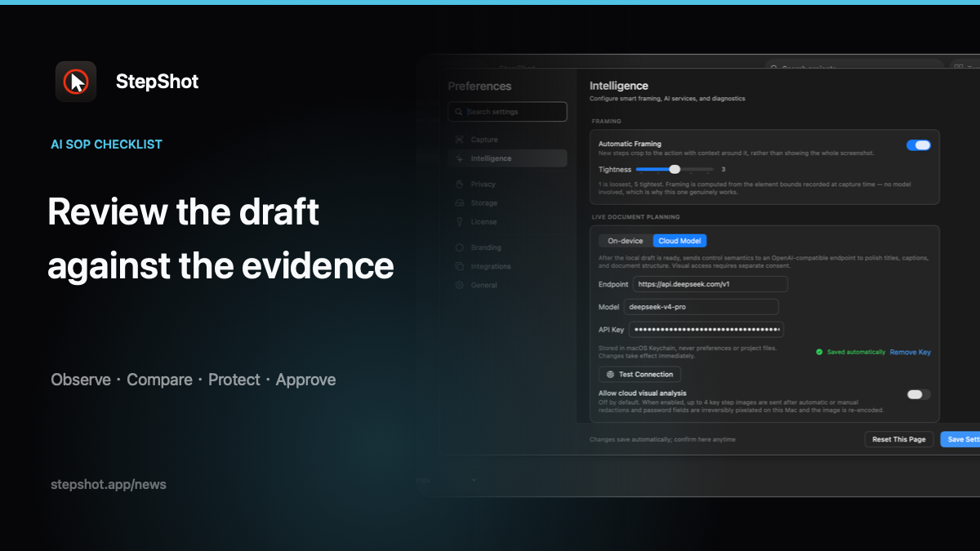The width and height of the screenshot is (980, 551).
Task: Open Privacy via its hand icon
Action: click(460, 184)
